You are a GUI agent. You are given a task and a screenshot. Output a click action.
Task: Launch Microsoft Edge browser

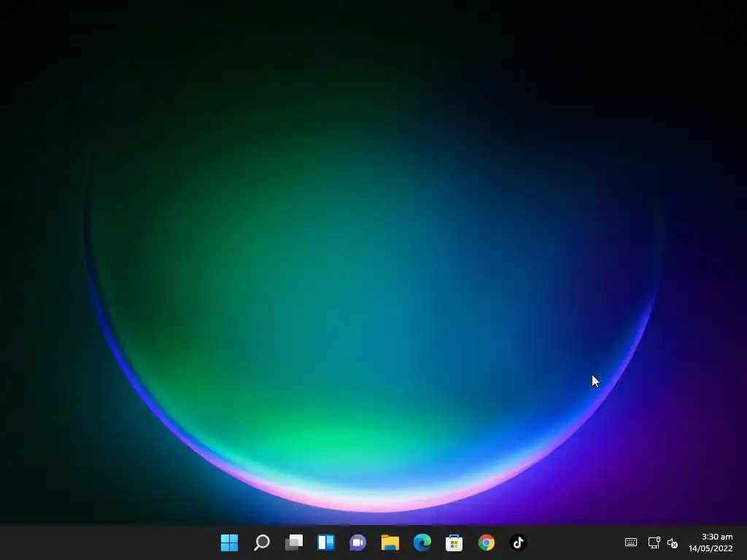point(422,542)
